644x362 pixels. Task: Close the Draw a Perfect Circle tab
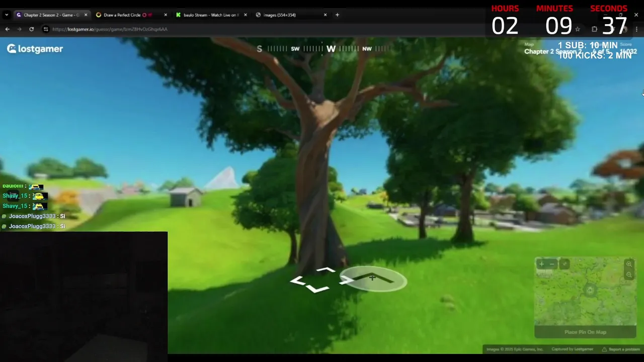[x=166, y=15]
